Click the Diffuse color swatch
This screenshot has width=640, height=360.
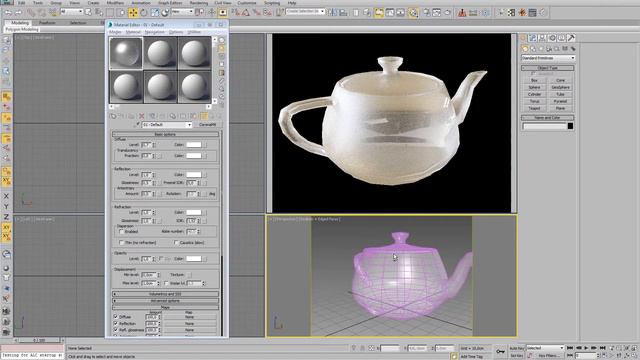pos(194,144)
